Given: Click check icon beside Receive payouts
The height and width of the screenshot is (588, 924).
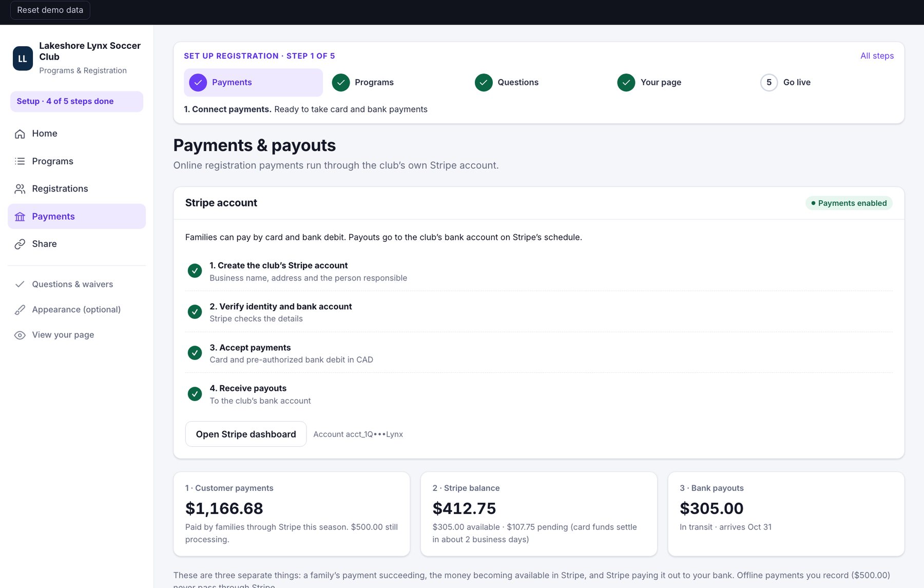Looking at the screenshot, I should tap(195, 394).
